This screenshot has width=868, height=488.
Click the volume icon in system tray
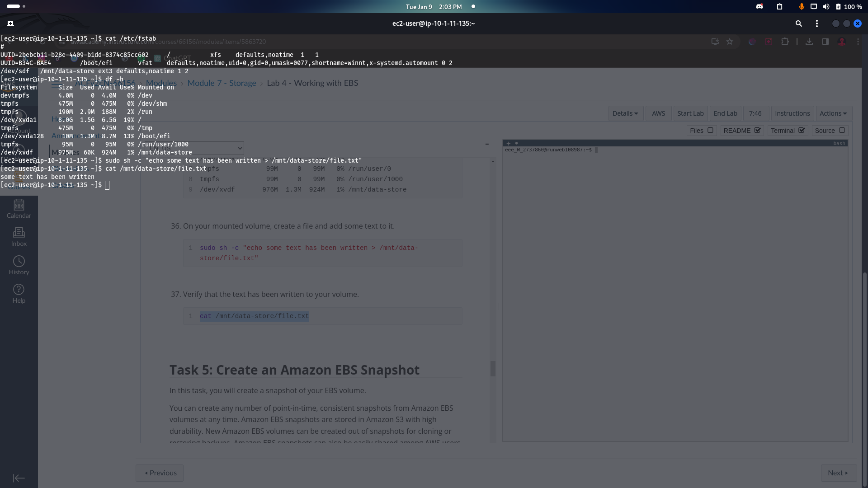coord(826,7)
